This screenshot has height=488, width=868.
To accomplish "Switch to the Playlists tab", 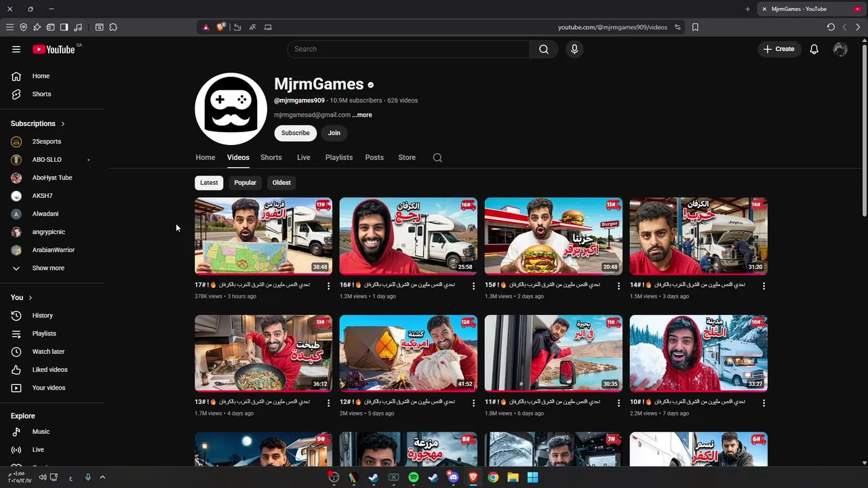I will [x=338, y=157].
